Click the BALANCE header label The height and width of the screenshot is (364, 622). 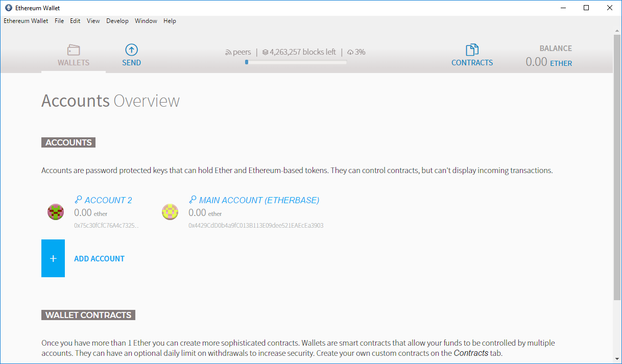click(556, 48)
